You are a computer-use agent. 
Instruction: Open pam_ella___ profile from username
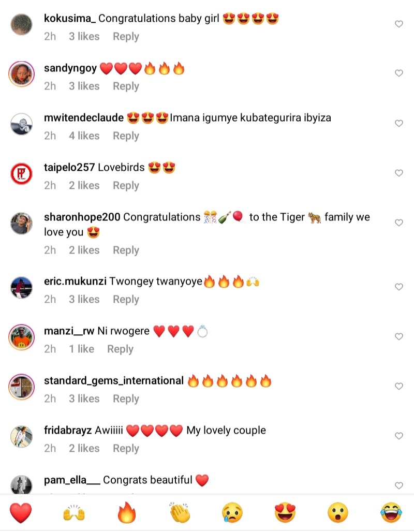[72, 480]
